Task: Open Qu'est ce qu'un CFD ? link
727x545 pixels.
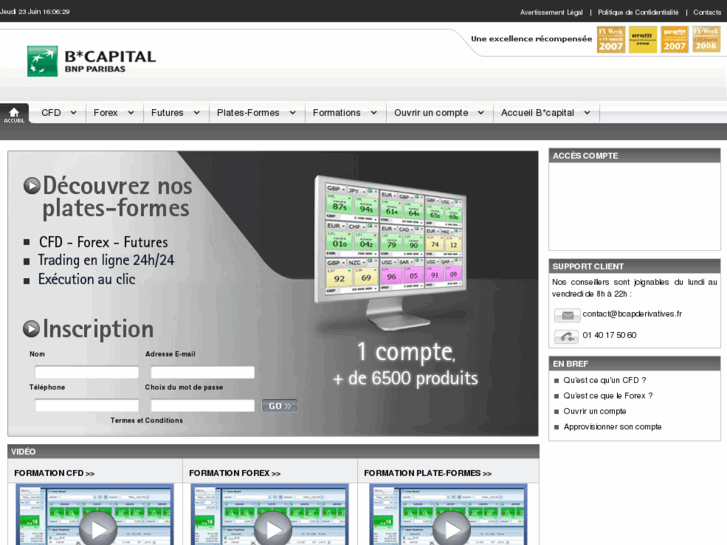Action: pyautogui.click(x=605, y=380)
